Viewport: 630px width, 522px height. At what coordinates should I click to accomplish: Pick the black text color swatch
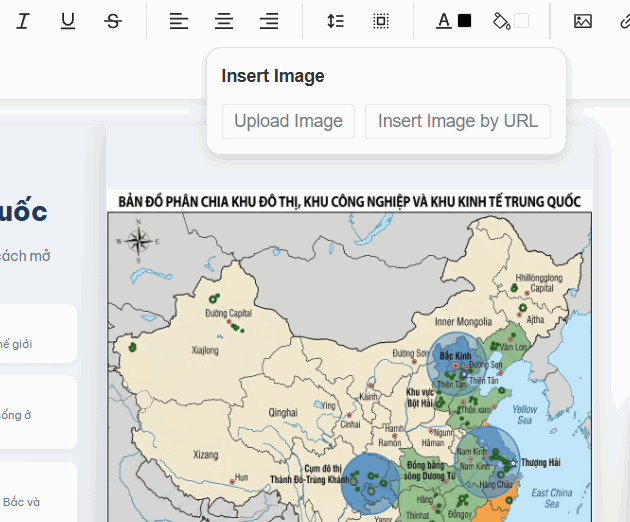tap(464, 20)
